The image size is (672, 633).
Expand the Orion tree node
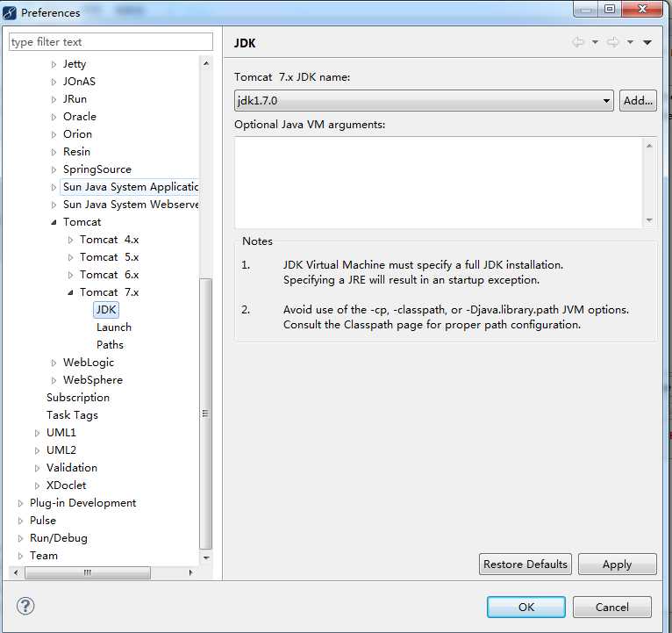coord(54,134)
